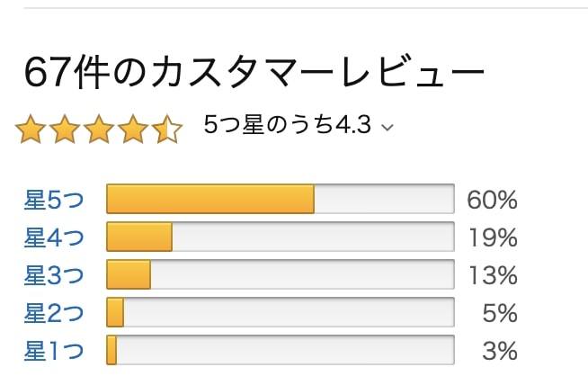
Task: Click the second gold rating star
Action: point(65,130)
